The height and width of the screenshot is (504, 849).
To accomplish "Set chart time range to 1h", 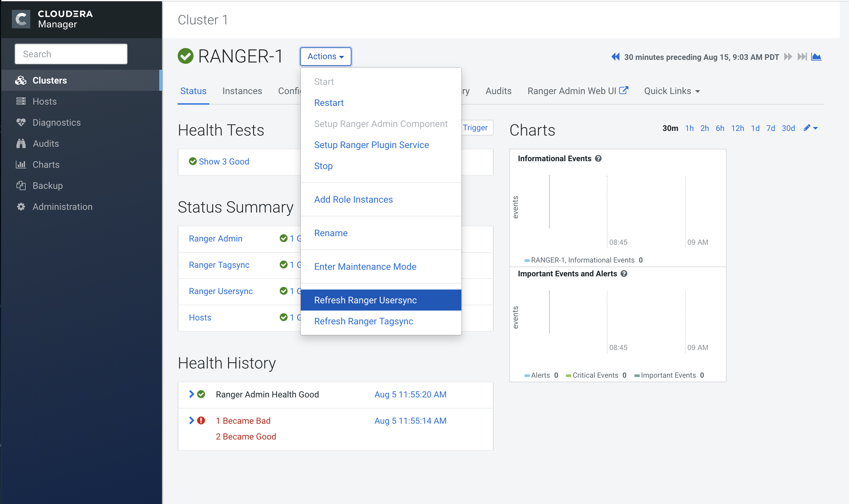I will (x=689, y=128).
